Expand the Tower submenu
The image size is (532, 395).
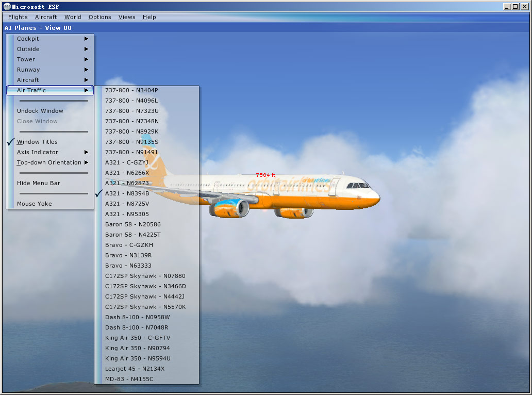[x=50, y=59]
